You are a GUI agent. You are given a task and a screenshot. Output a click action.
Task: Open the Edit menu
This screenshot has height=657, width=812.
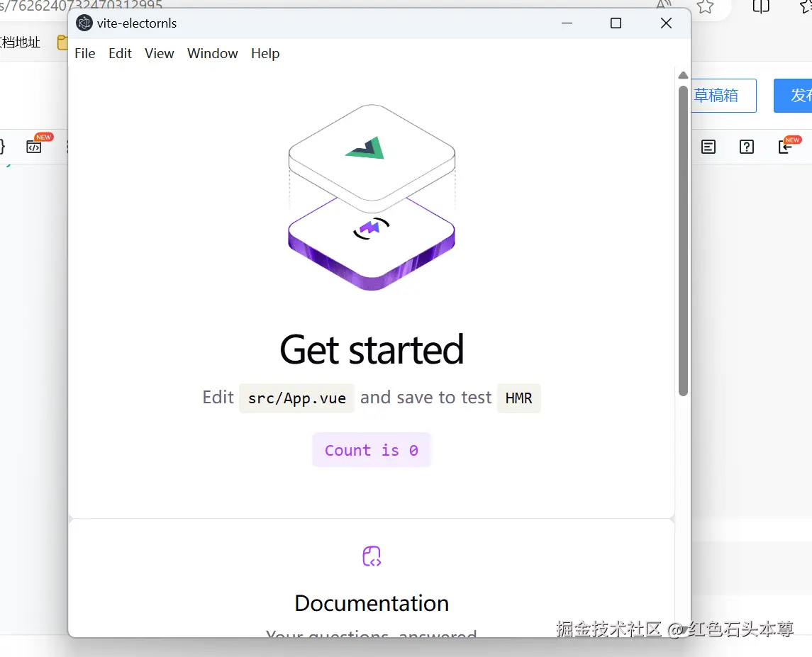[x=120, y=53]
